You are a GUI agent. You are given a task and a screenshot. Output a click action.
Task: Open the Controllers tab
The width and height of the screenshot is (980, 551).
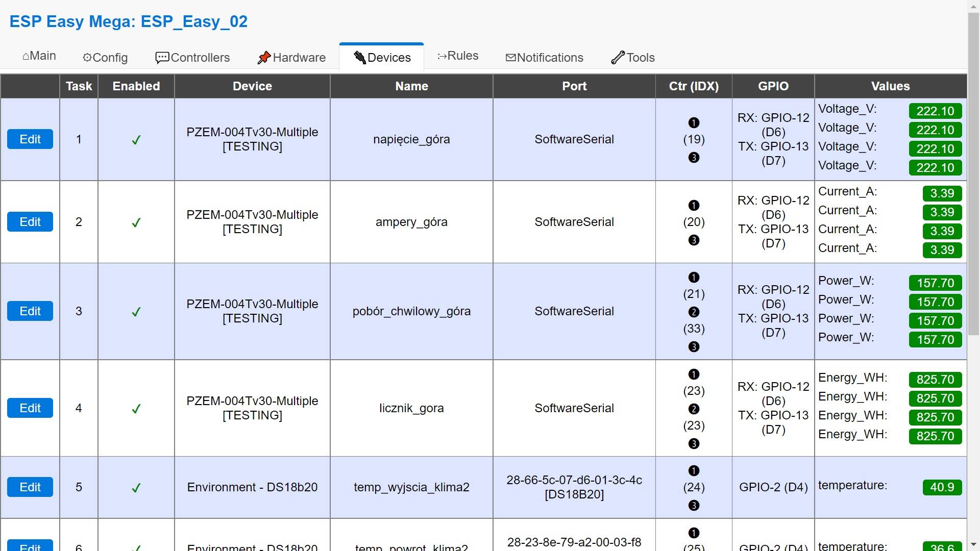click(x=192, y=58)
